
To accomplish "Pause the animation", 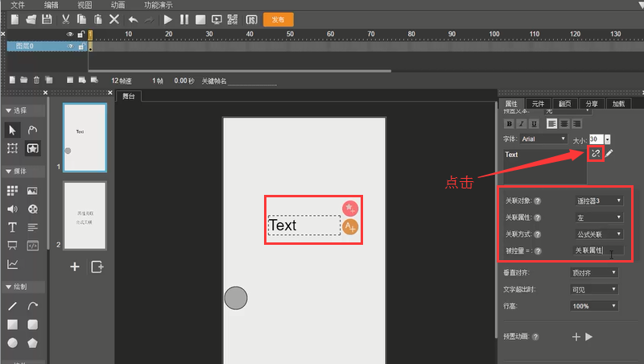I will click(x=184, y=19).
